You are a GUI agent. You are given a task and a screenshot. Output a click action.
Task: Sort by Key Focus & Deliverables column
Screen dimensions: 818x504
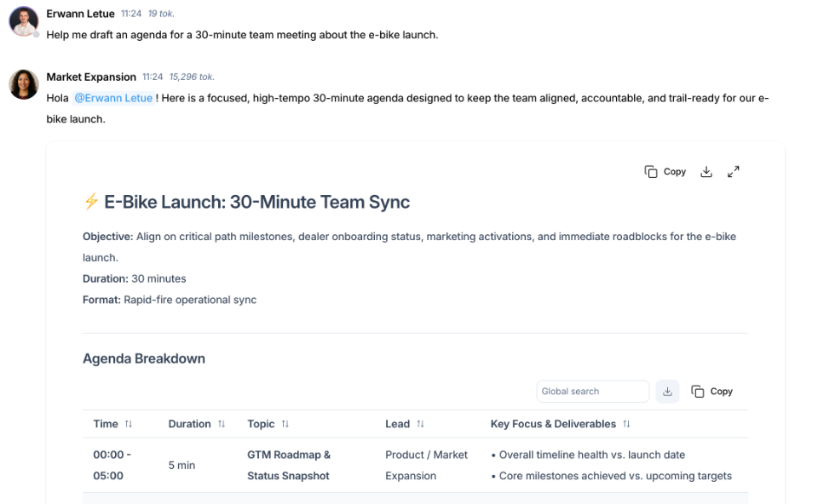point(626,424)
